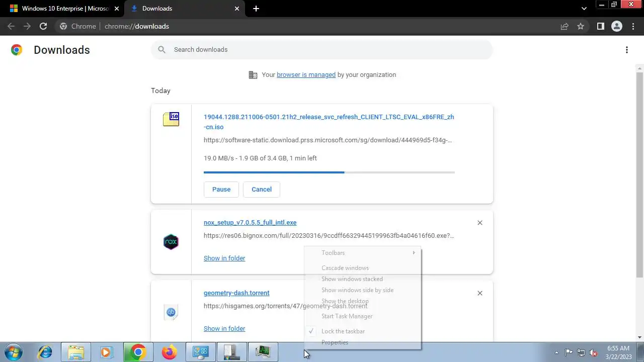Click the muted volume tray icon
Image resolution: width=644 pixels, height=362 pixels.
(x=593, y=352)
